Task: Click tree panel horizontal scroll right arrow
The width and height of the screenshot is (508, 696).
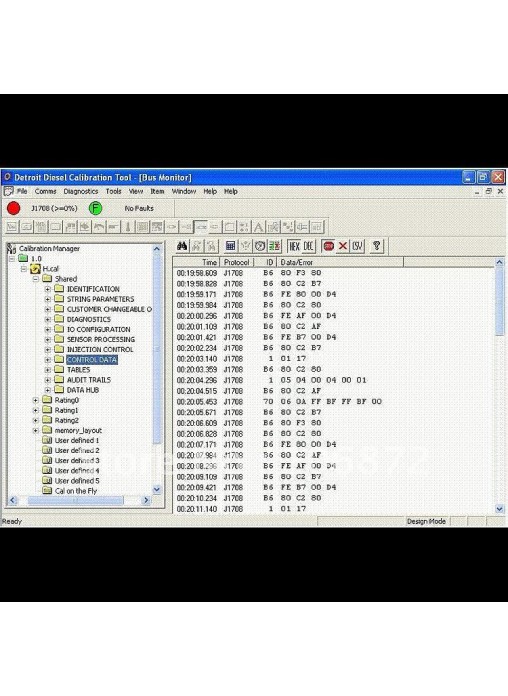Action: click(146, 500)
